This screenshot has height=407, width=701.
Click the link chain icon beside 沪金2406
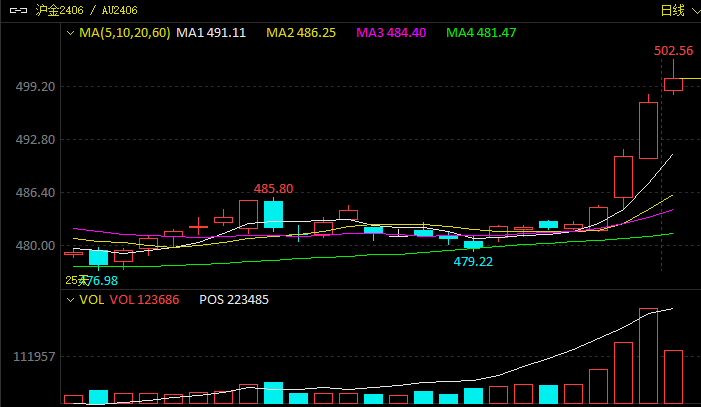18,10
